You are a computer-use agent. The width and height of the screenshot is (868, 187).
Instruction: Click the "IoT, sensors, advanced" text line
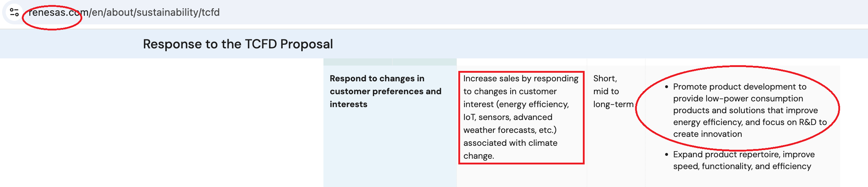coord(508,117)
